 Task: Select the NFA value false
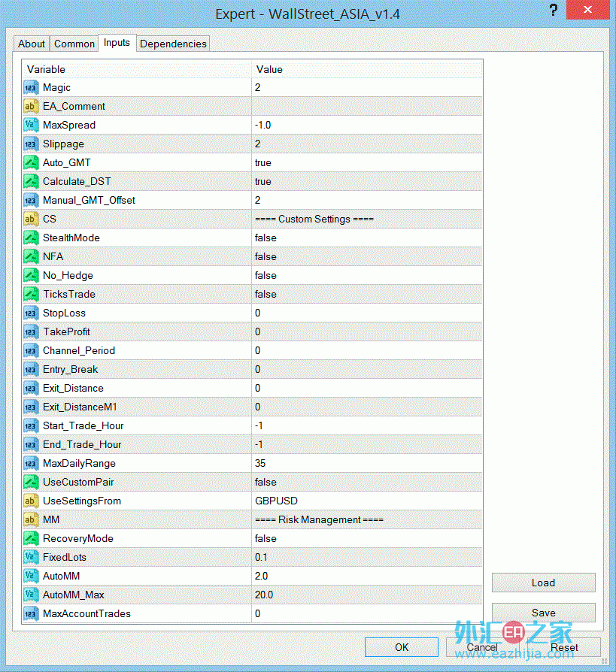pos(266,257)
